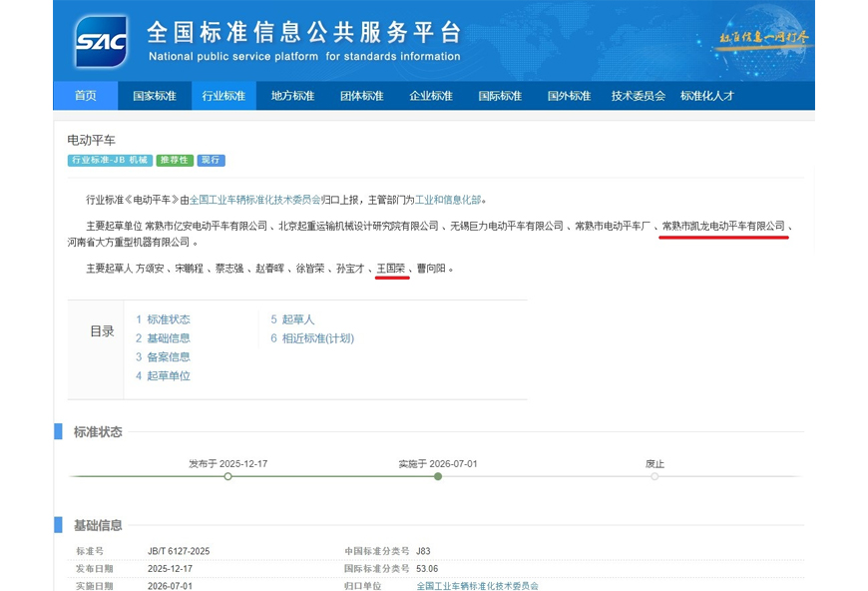Screen dimensions: 868x591
Task: Open 团体标准 navigation item
Action: (362, 95)
